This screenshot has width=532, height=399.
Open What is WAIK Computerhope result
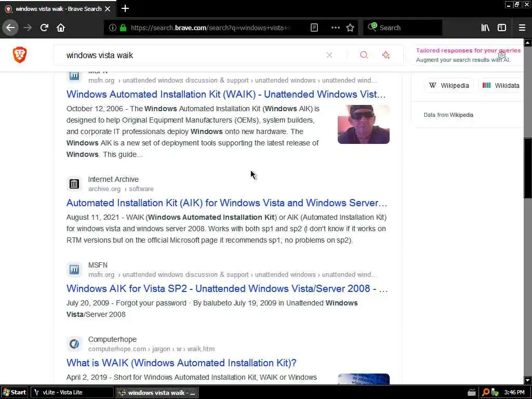181,363
